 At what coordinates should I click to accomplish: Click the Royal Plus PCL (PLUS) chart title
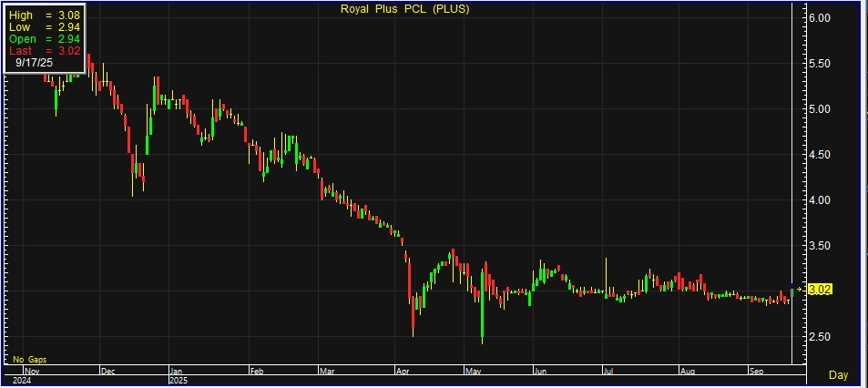tap(405, 9)
